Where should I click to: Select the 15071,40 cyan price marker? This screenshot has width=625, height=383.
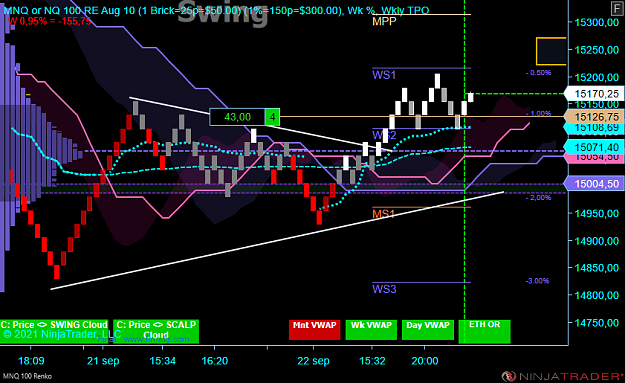point(594,147)
